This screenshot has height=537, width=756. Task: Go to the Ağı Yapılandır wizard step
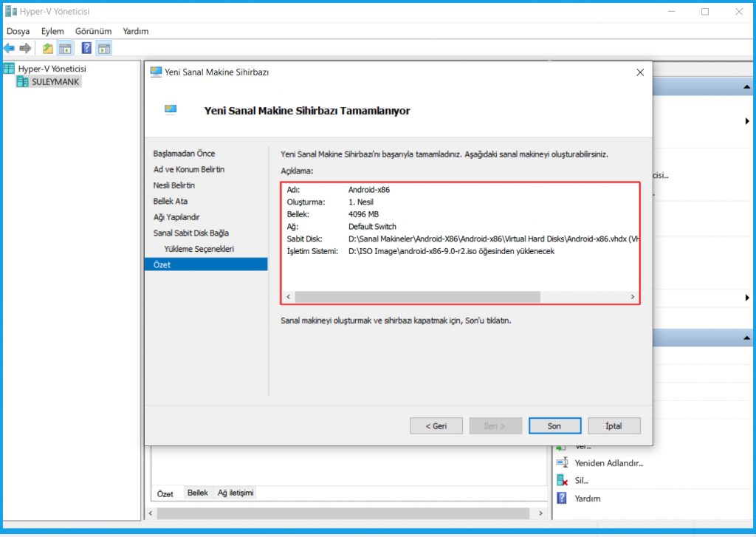[176, 217]
